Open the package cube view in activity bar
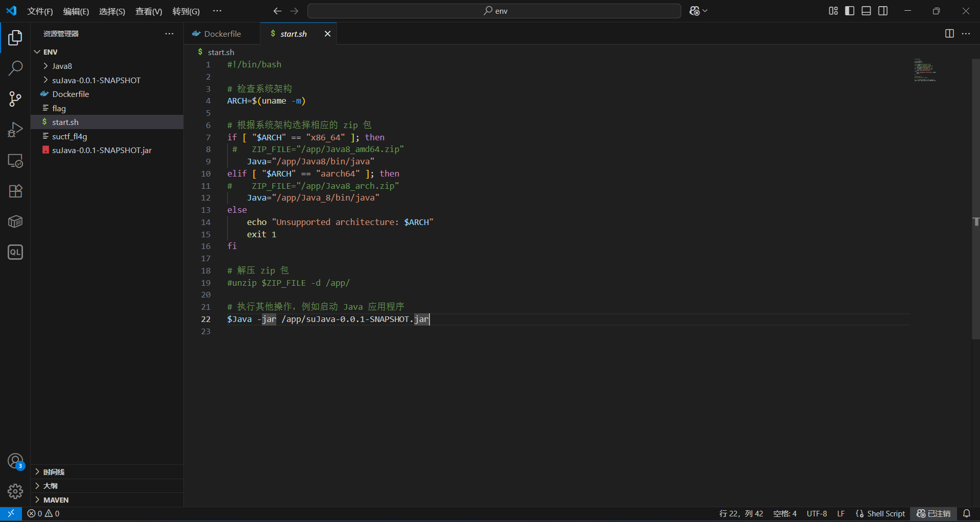The width and height of the screenshot is (980, 522). click(15, 221)
